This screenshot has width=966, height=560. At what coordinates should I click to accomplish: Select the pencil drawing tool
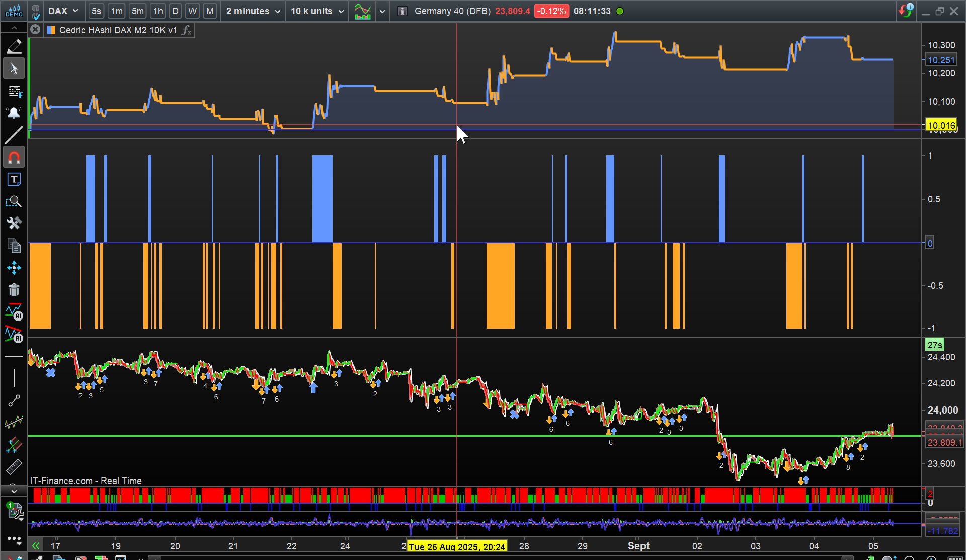pyautogui.click(x=14, y=46)
